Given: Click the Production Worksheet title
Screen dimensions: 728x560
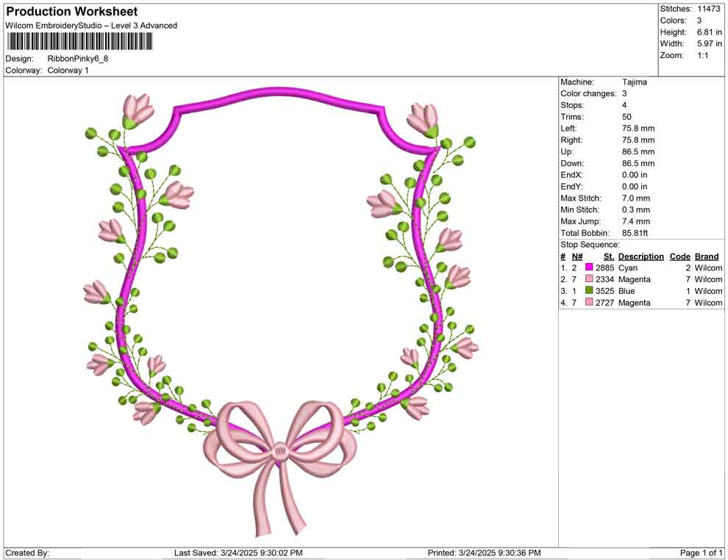Looking at the screenshot, I should click(71, 12).
